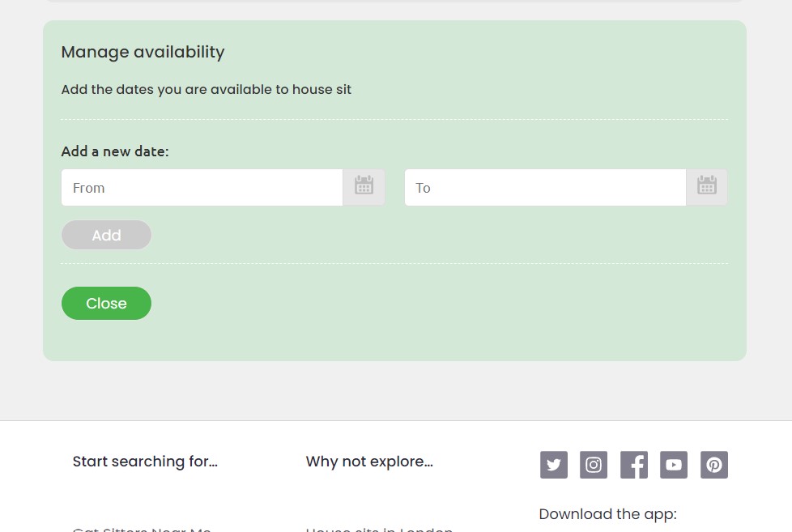The height and width of the screenshot is (532, 792).
Task: Click the 'Add a new date:' label
Action: click(115, 151)
